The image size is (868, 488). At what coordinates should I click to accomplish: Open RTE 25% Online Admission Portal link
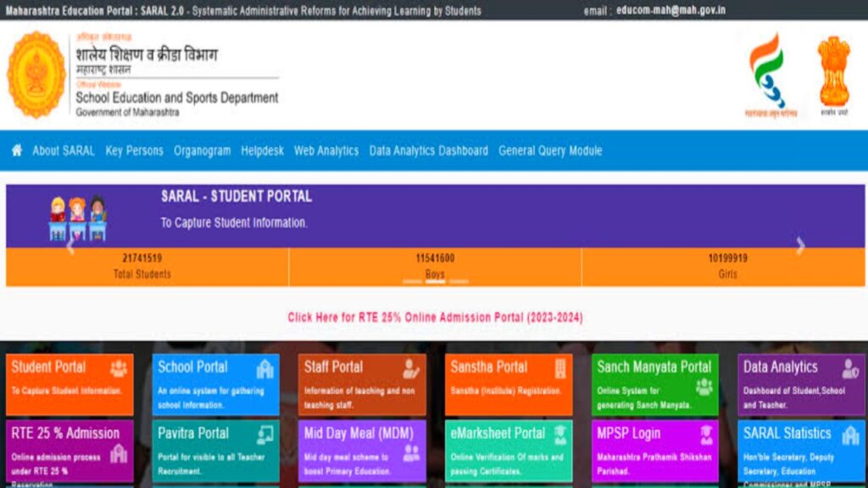[x=435, y=318]
